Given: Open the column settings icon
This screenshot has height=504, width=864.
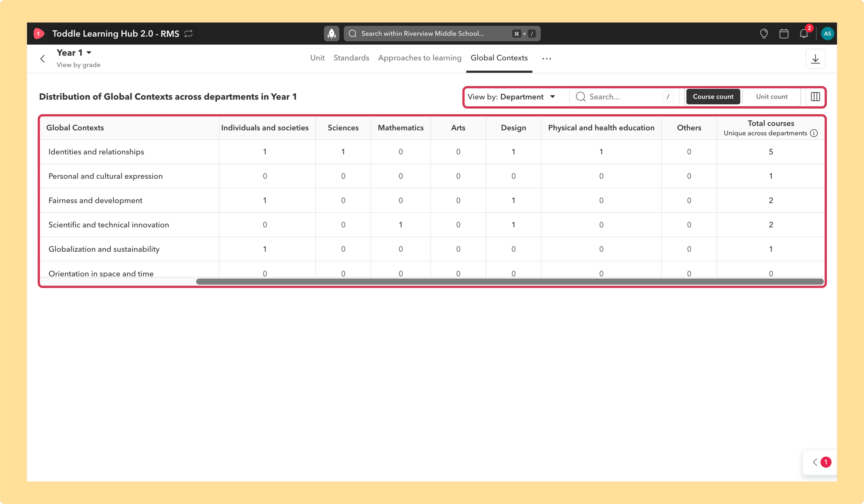Looking at the screenshot, I should coord(815,97).
